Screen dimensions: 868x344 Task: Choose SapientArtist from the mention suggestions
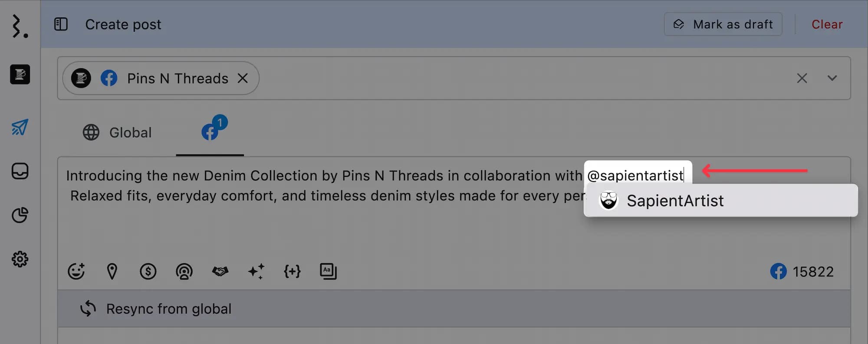click(x=721, y=201)
